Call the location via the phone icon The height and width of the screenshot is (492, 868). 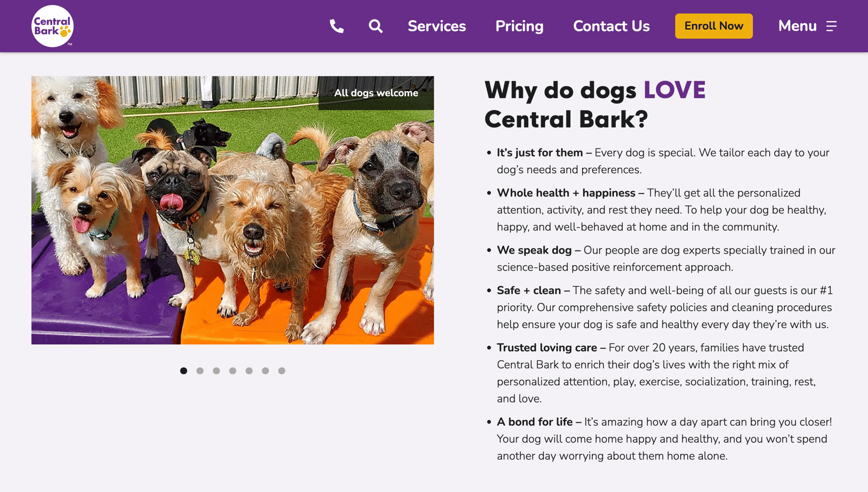(336, 26)
